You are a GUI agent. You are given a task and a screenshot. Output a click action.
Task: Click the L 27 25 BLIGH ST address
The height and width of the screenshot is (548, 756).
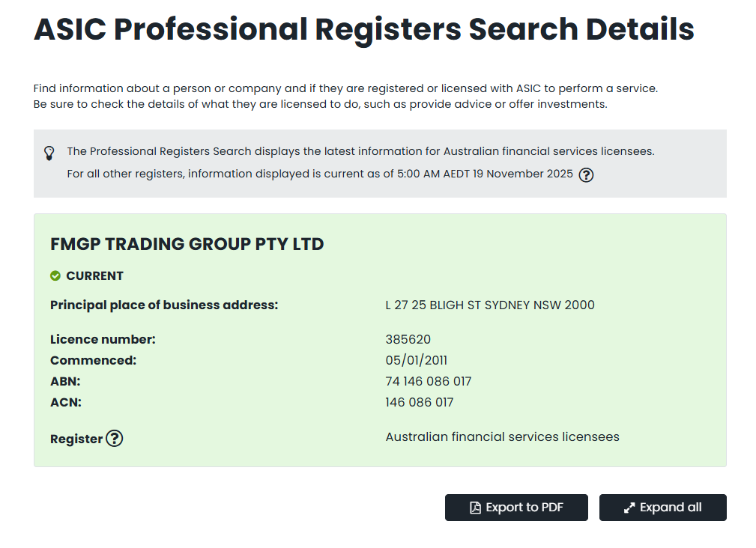(489, 305)
